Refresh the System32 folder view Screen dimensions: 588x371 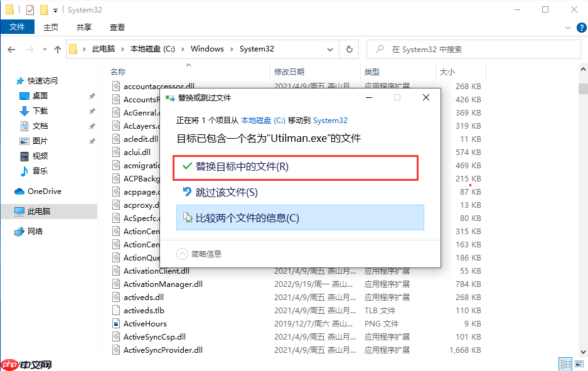click(x=350, y=48)
